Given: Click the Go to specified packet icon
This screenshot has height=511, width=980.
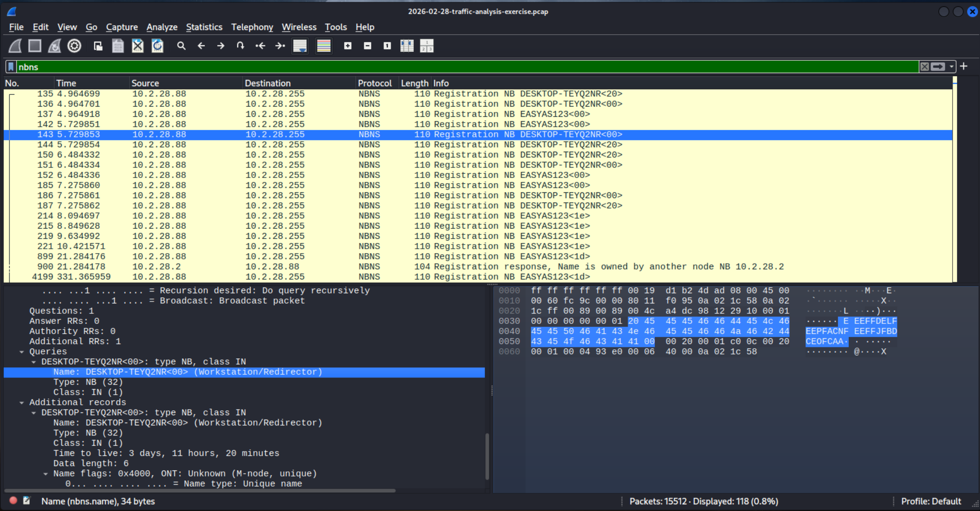Looking at the screenshot, I should [240, 46].
